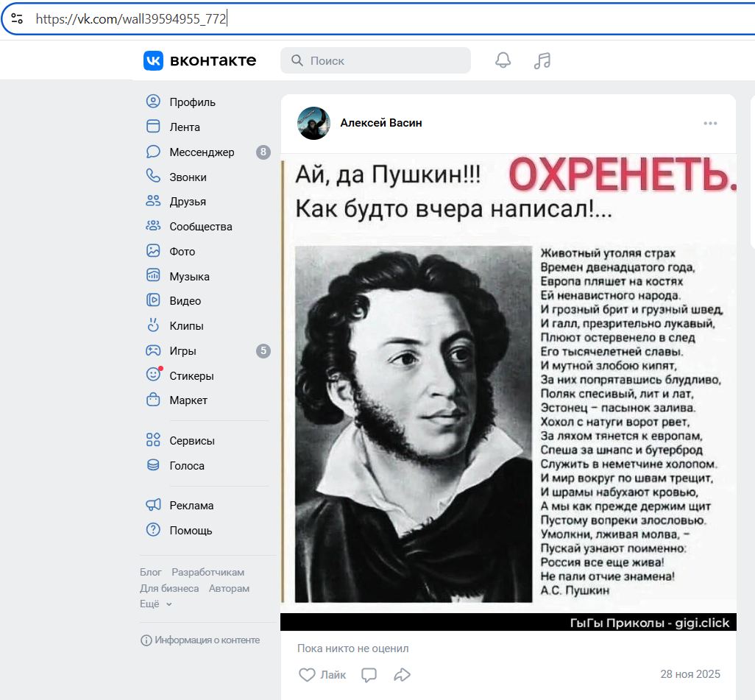This screenshot has height=700, width=755.
Task: Open Алексей Васин's avatar picture
Action: click(x=313, y=123)
